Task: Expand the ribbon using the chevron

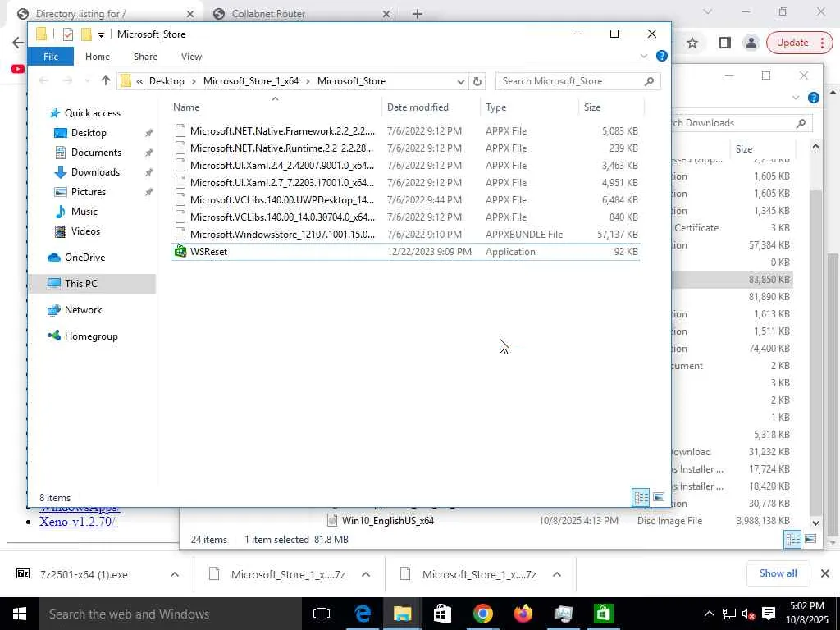Action: pos(644,56)
